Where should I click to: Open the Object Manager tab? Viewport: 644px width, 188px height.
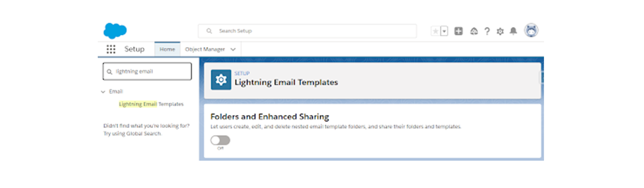pos(205,49)
